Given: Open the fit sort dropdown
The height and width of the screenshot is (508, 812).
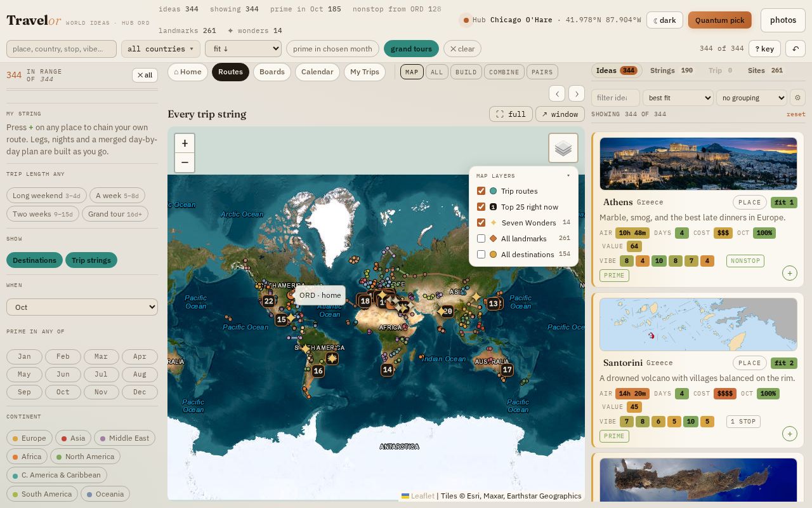Looking at the screenshot, I should [243, 49].
